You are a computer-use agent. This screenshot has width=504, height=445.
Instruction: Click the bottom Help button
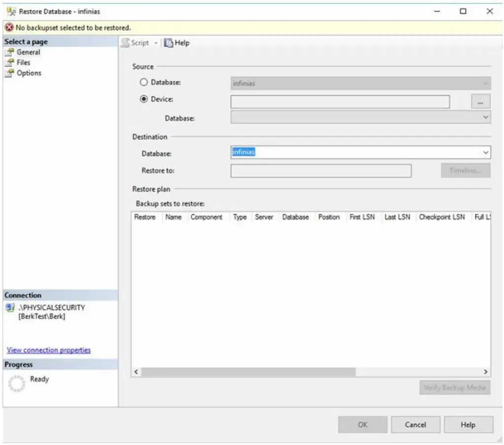tap(468, 425)
